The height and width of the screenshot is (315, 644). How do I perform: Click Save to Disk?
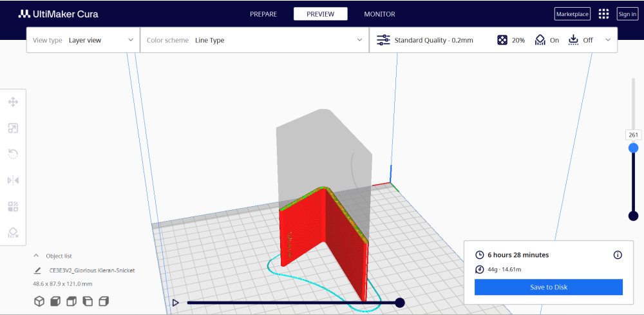(548, 287)
